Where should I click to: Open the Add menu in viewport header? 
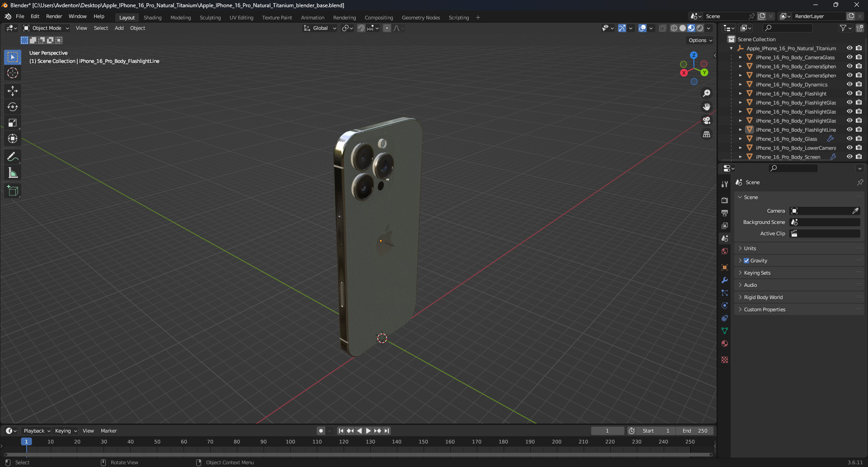(x=119, y=28)
